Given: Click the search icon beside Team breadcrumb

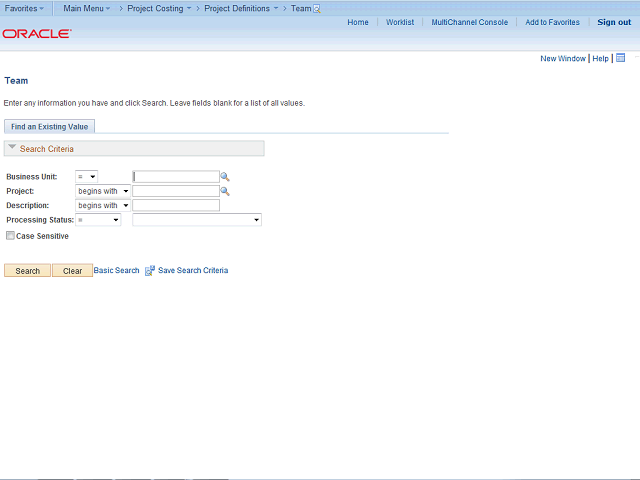Looking at the screenshot, I should [317, 9].
